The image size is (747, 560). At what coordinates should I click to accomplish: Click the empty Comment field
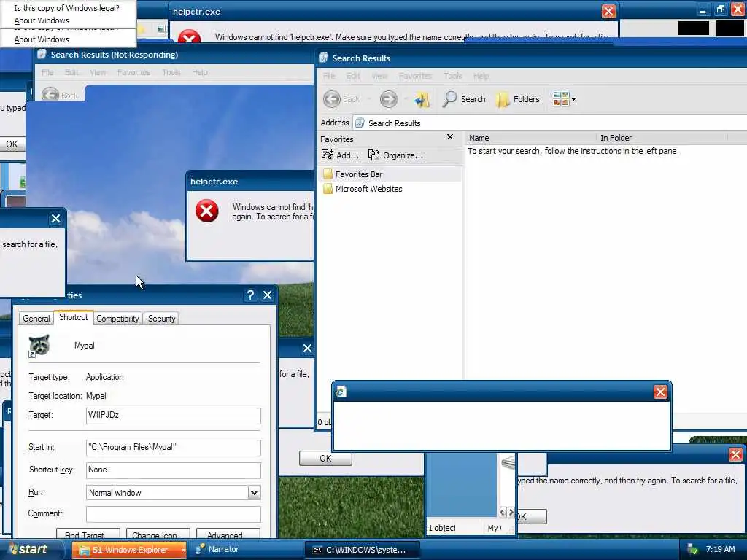(174, 514)
